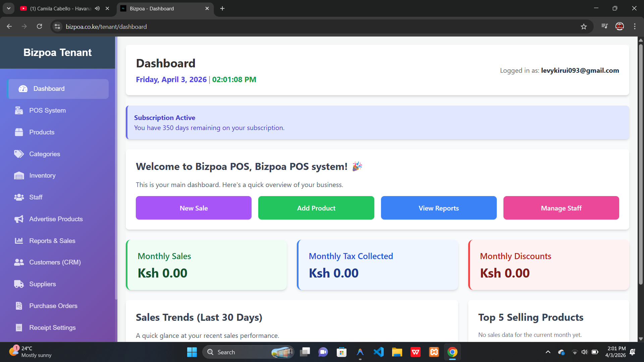Open the Reports & Sales chart icon
644x362 pixels.
point(19,241)
